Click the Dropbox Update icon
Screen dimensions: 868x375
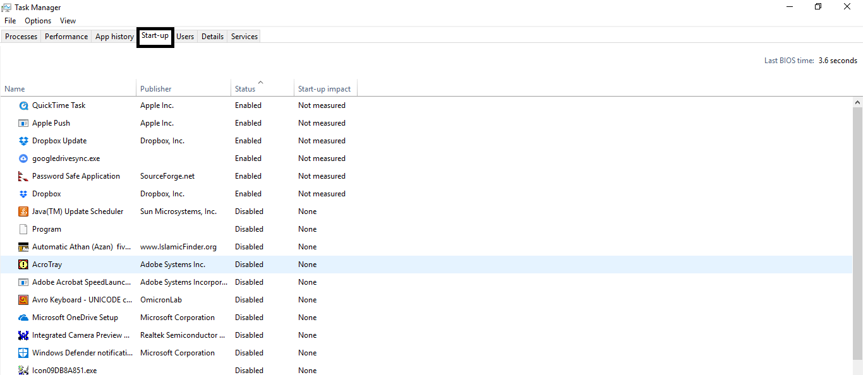pos(23,141)
